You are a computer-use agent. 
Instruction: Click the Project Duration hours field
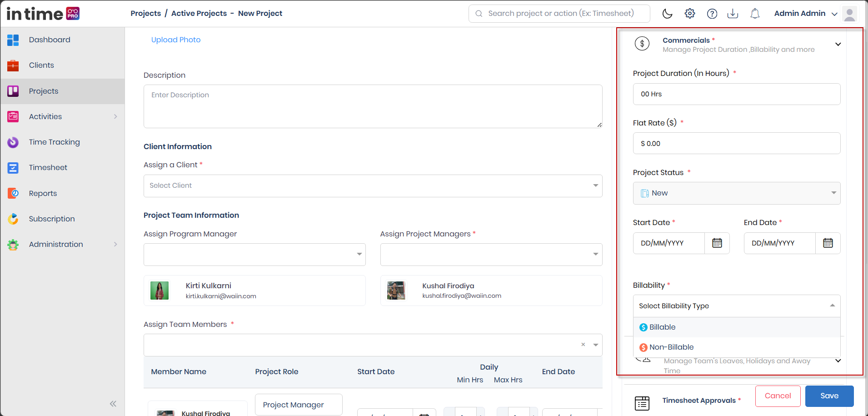click(x=737, y=94)
